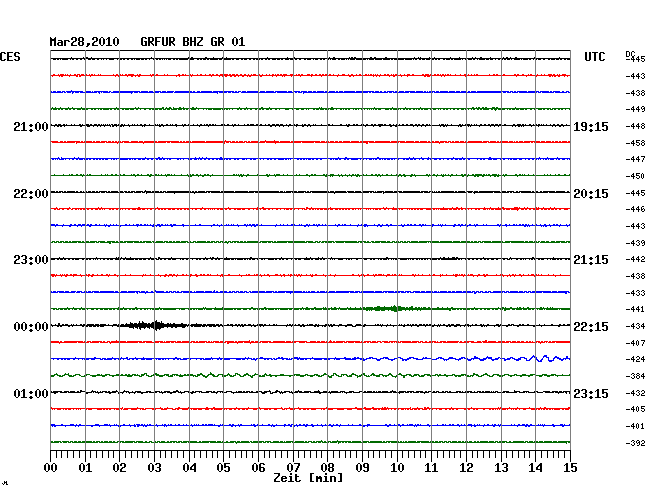Pick the 09 minute tick label
This screenshot has width=650, height=494.
(x=362, y=468)
